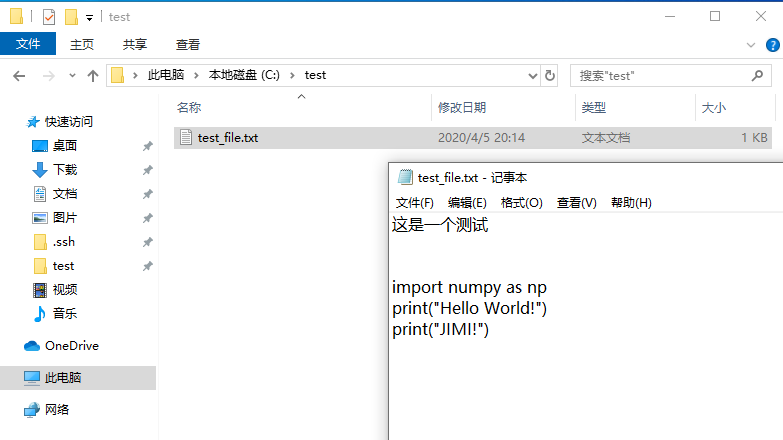Click the pin icon next to 图片
The height and width of the screenshot is (440, 783).
(x=147, y=218)
